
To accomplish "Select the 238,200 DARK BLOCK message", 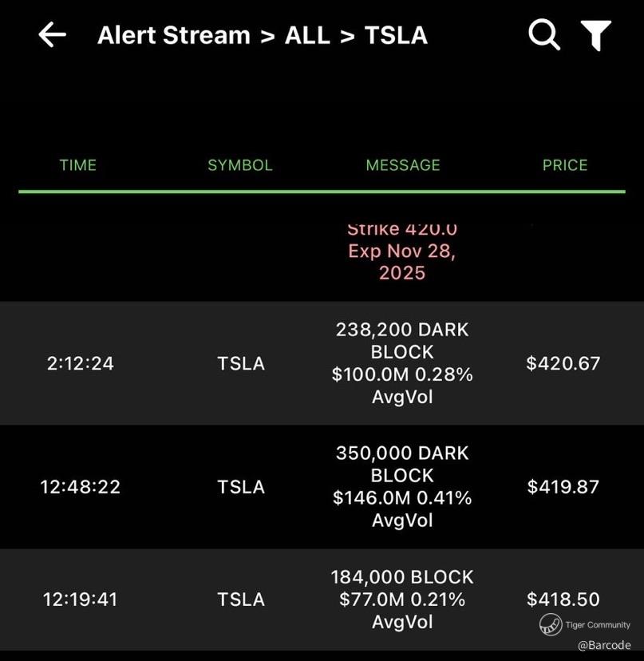I will pyautogui.click(x=402, y=363).
